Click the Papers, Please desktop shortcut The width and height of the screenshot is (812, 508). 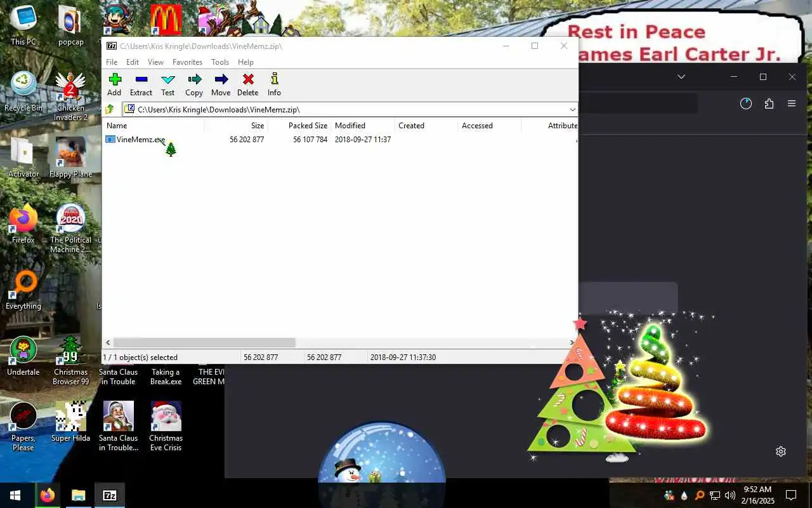coord(23,427)
